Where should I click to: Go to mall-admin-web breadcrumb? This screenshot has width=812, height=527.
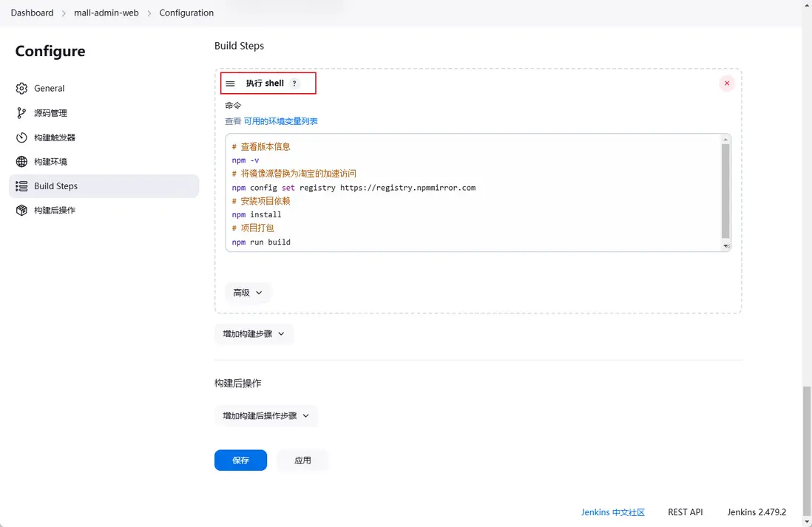(x=106, y=13)
